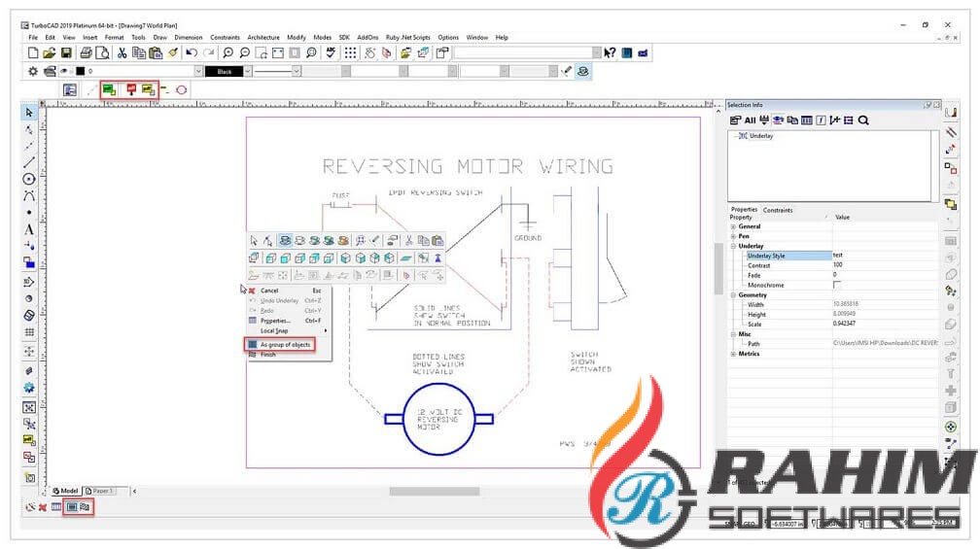
Task: Toggle the grid display dots icon
Action: [350, 53]
